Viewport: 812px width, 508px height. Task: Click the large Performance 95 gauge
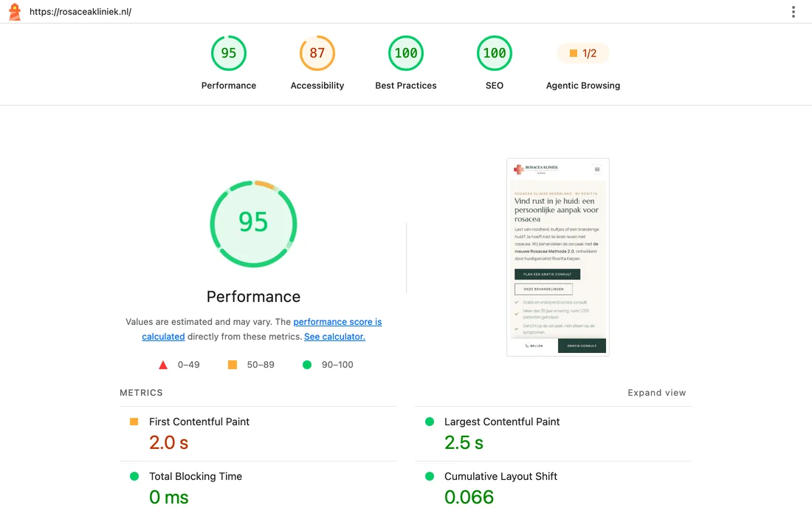tap(253, 224)
